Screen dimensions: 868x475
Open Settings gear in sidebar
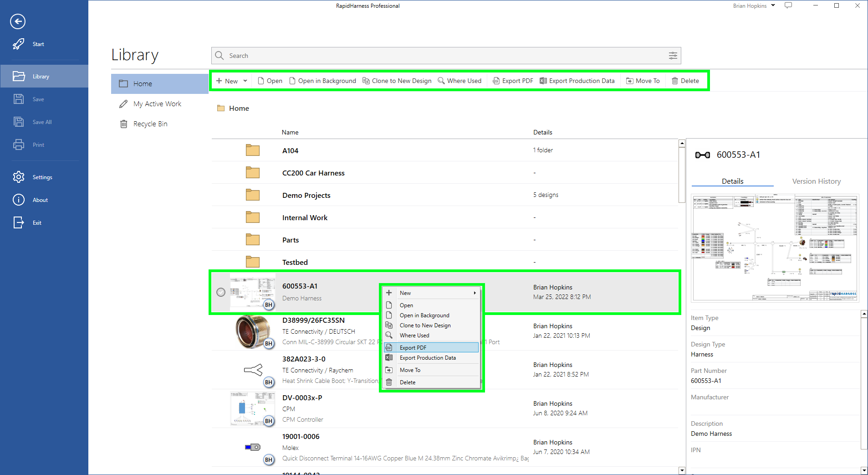(19, 177)
